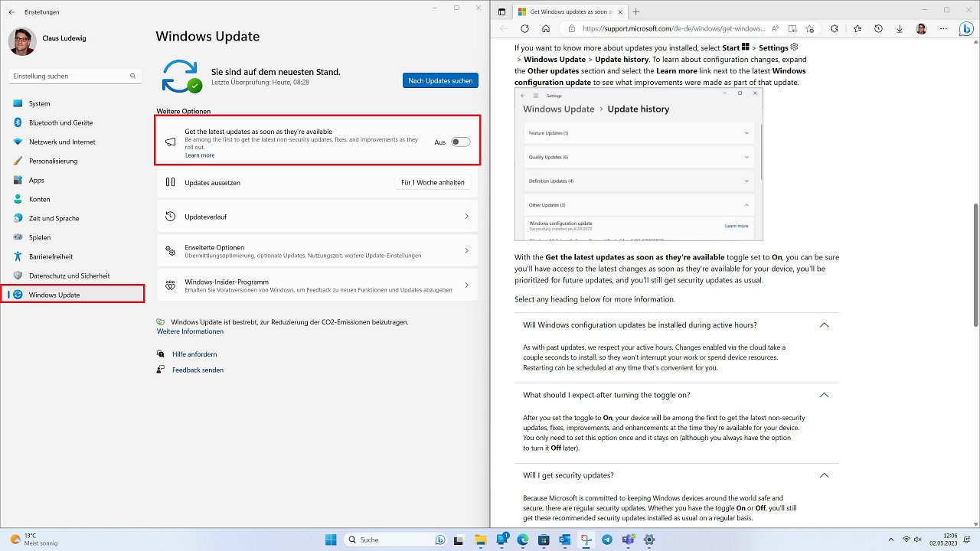Viewport: 980px width, 551px height.
Task: Click the Claus Ludewig profile picture
Action: (22, 41)
